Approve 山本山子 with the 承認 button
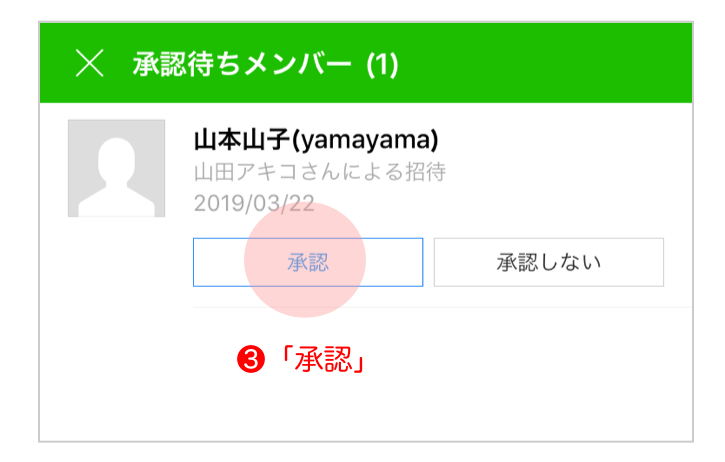The image size is (725, 462). click(308, 262)
